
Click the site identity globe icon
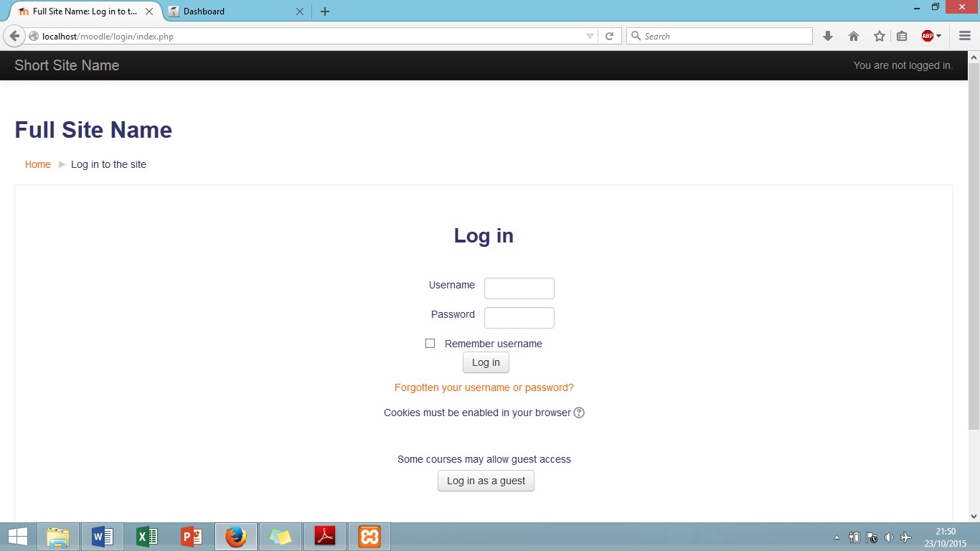tap(34, 36)
